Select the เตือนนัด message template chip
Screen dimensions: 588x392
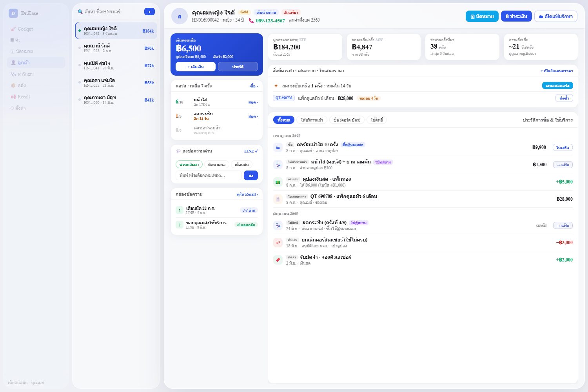[241, 165]
